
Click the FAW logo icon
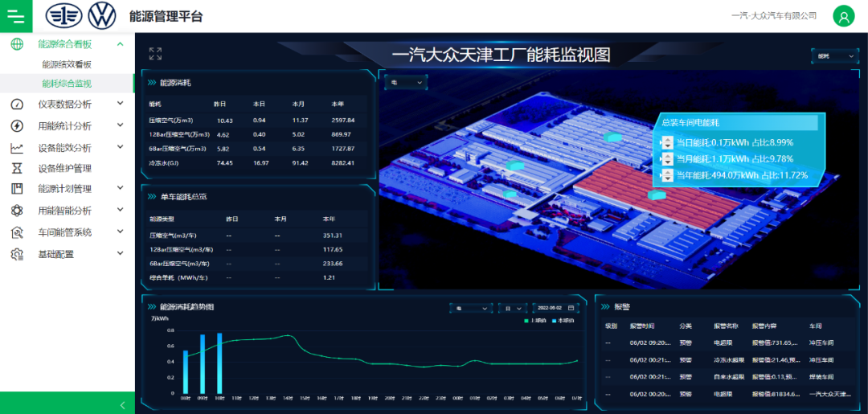tap(63, 16)
